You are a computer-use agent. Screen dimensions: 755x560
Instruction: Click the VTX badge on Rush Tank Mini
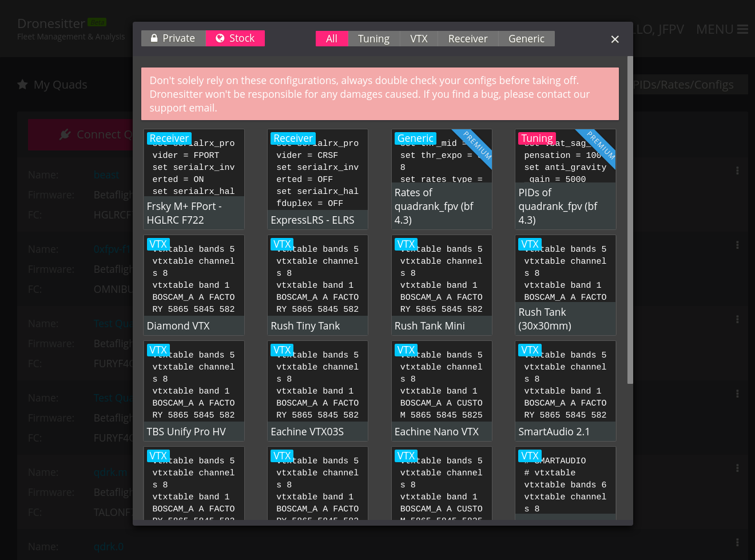click(x=406, y=244)
